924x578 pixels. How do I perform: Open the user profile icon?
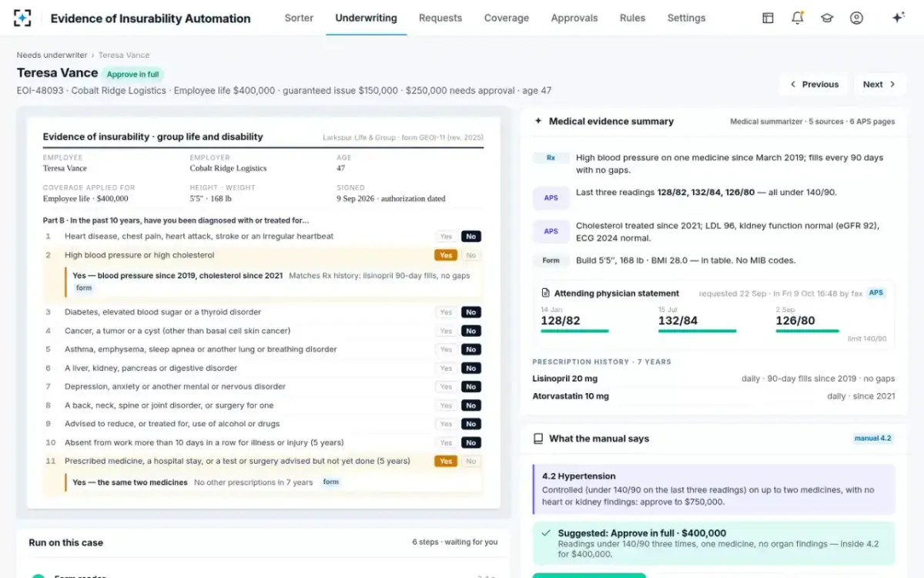pos(856,18)
